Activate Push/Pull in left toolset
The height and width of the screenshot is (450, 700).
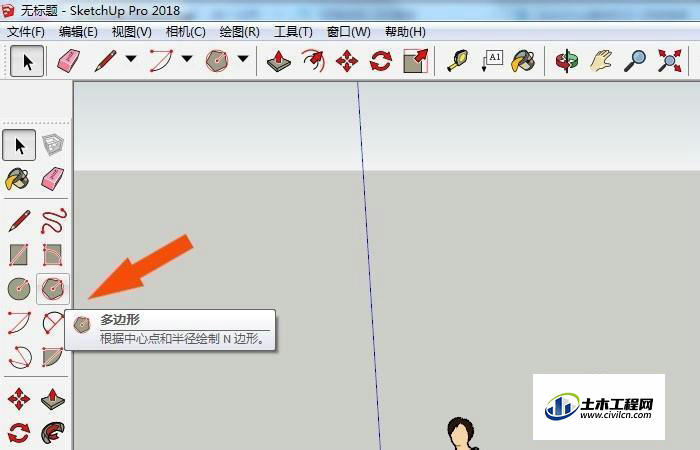click(x=53, y=399)
